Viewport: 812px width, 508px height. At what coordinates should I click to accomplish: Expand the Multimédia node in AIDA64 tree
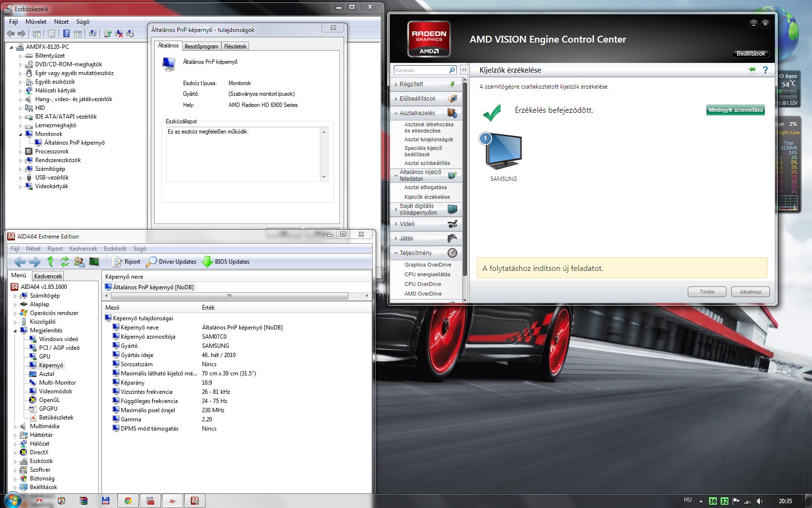coord(15,426)
